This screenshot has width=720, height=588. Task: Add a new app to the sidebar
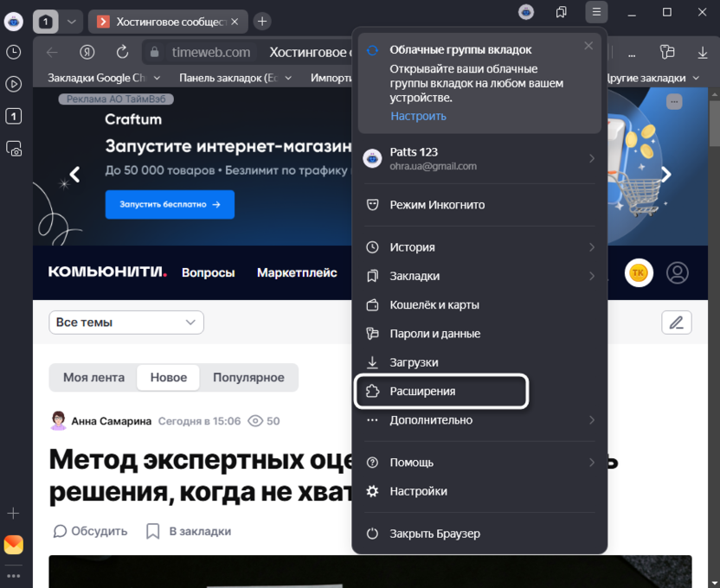click(13, 514)
